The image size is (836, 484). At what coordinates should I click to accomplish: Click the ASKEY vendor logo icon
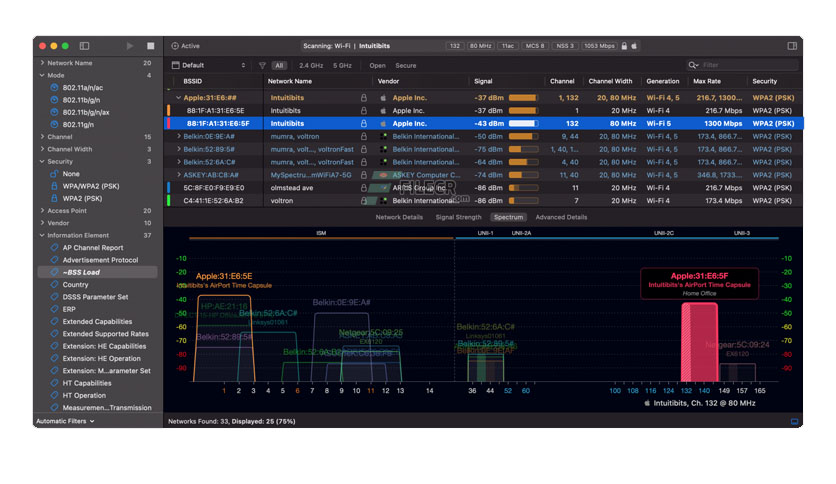tap(383, 175)
